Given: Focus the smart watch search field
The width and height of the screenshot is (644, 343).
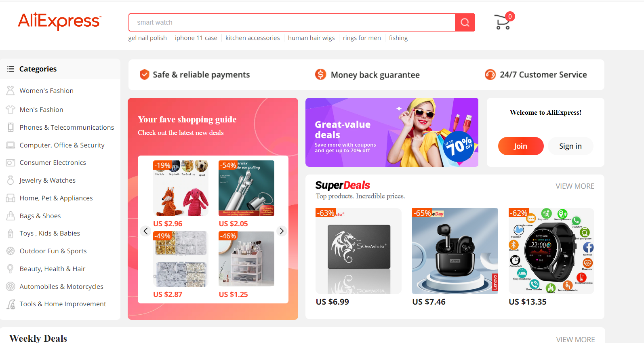Looking at the screenshot, I should pyautogui.click(x=292, y=22).
